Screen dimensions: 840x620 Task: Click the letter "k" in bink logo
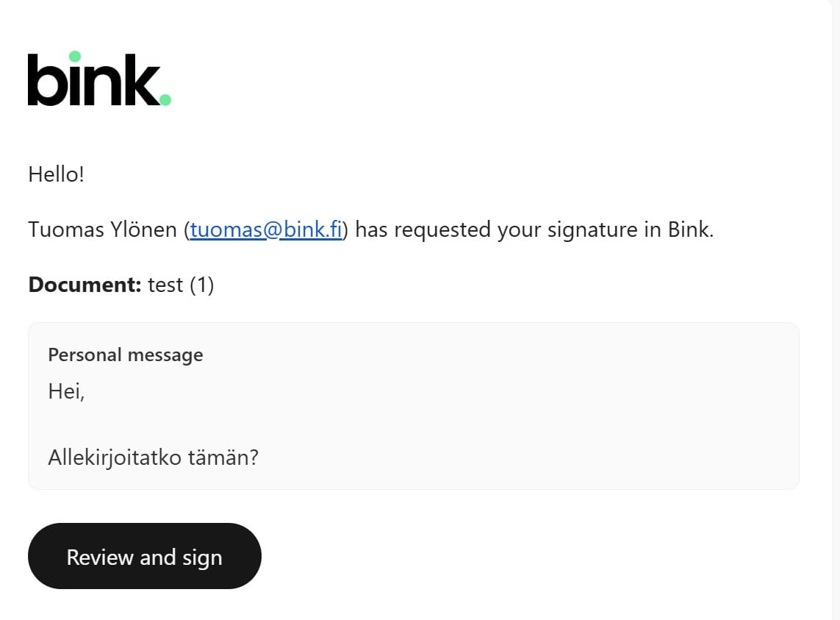[137, 79]
